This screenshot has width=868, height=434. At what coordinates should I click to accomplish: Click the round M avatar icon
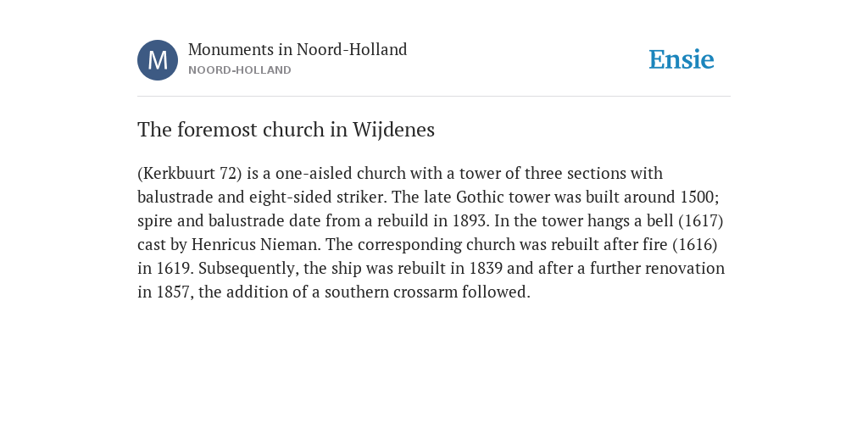click(158, 60)
